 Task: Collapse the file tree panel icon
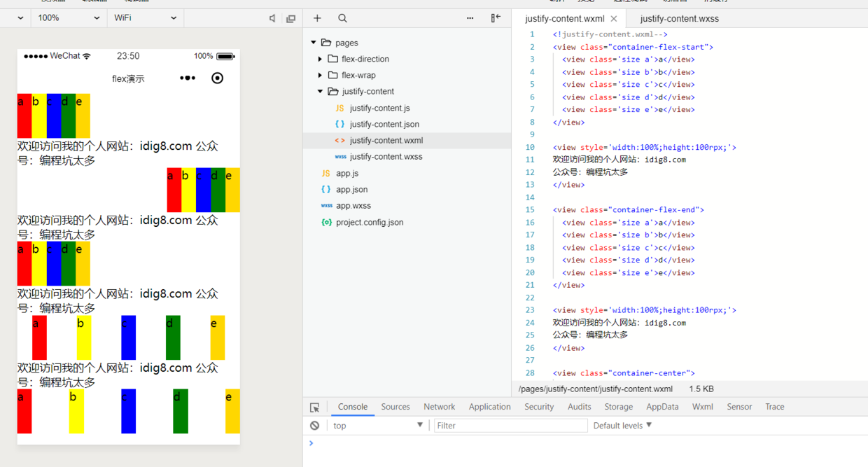(x=496, y=18)
